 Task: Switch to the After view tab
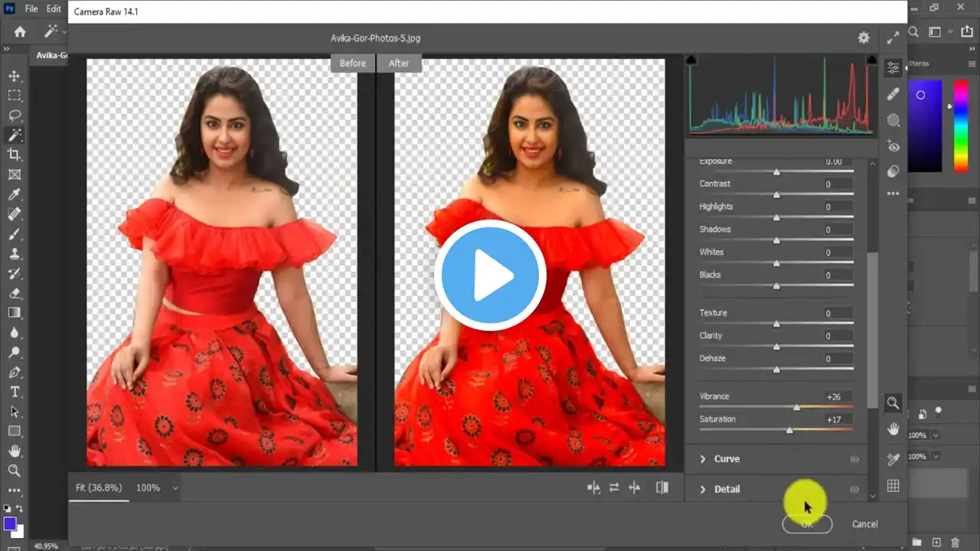coord(399,63)
